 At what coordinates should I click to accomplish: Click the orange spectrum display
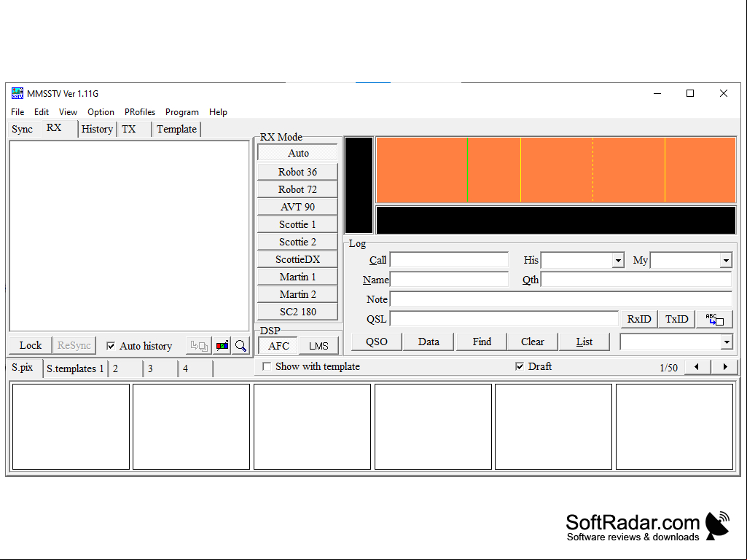[556, 170]
